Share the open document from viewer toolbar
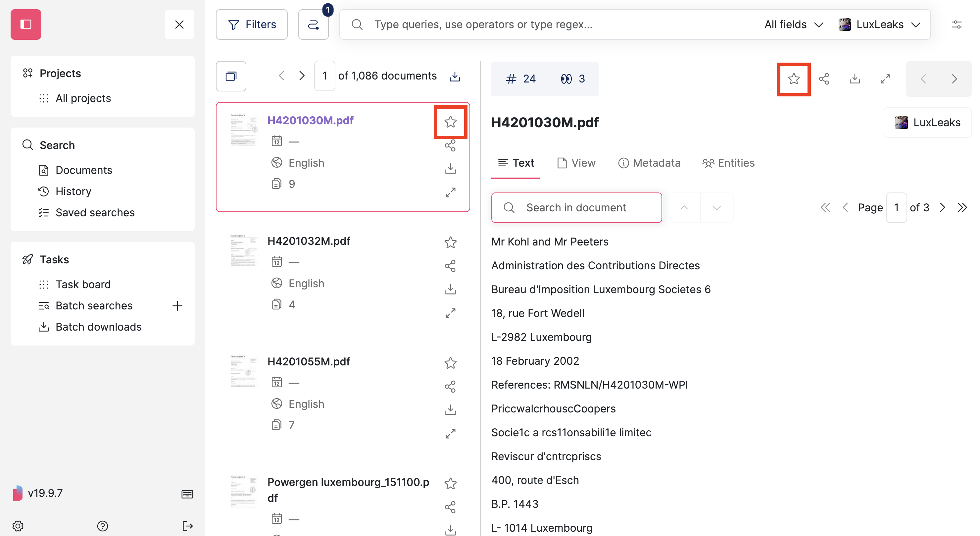The width and height of the screenshot is (980, 536). [x=824, y=79]
